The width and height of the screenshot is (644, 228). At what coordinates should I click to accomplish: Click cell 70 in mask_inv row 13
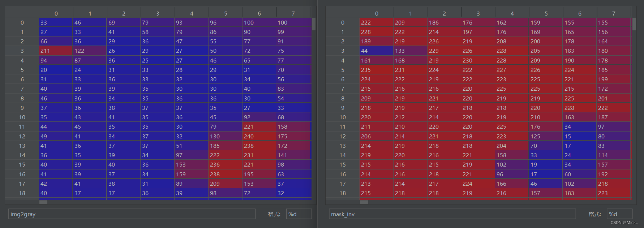pos(546,146)
